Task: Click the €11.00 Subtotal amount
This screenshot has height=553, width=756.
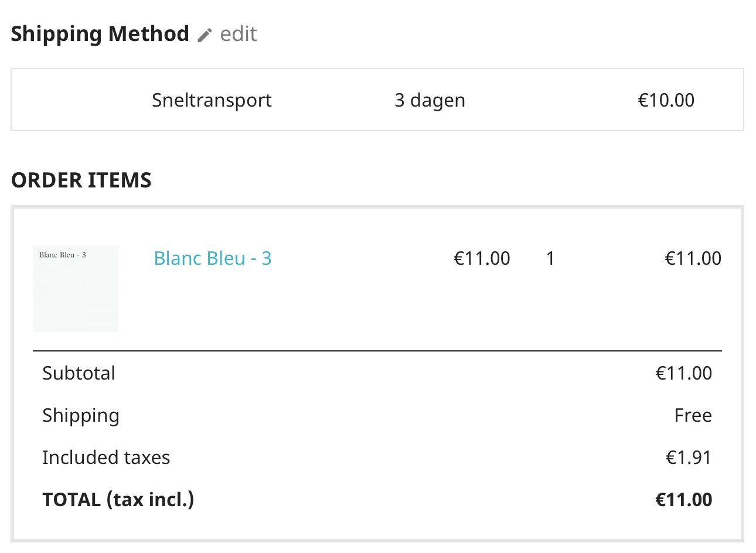Action: coord(683,373)
